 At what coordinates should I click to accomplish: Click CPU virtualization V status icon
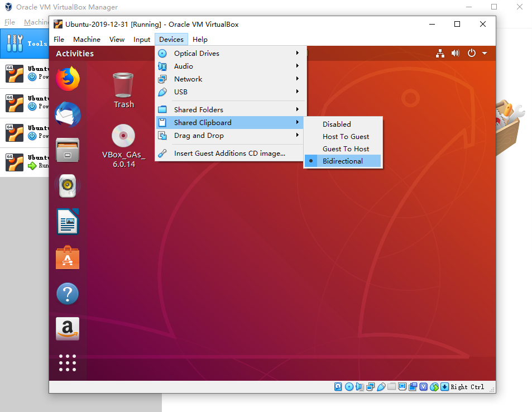click(424, 386)
